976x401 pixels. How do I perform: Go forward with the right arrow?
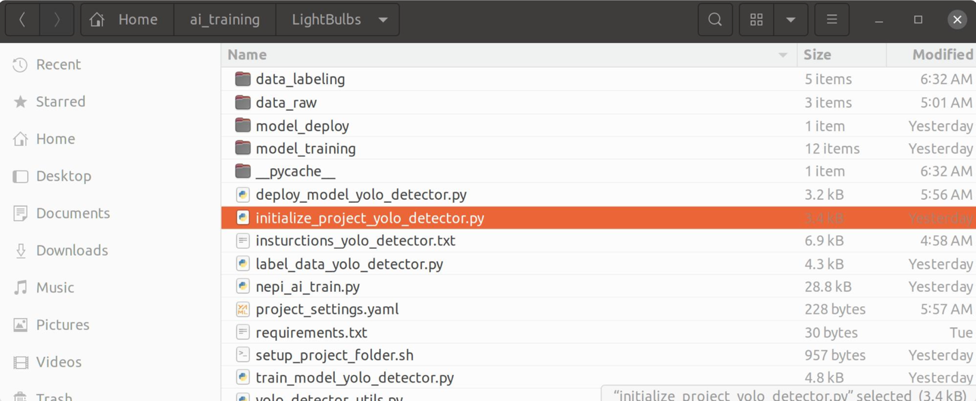(x=57, y=20)
